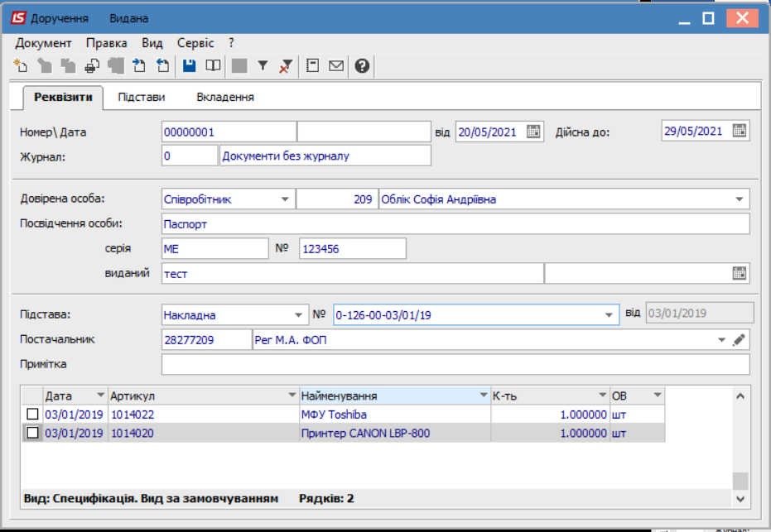Image resolution: width=771 pixels, height=532 pixels.
Task: Click the first greyed-out document toolbar icon
Action: point(45,66)
